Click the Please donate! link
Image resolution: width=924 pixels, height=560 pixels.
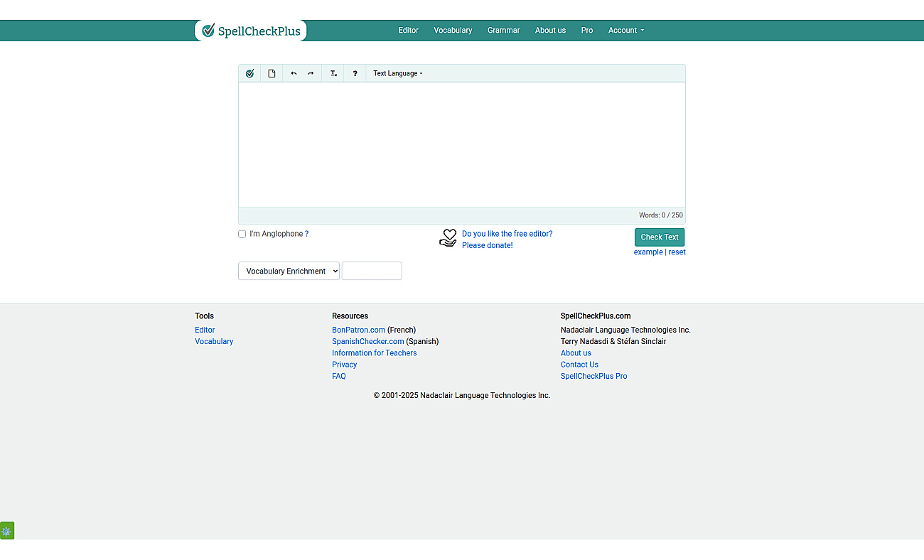click(487, 245)
